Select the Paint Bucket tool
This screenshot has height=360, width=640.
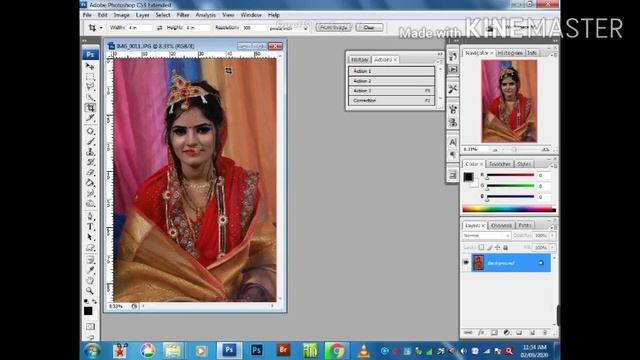90,183
